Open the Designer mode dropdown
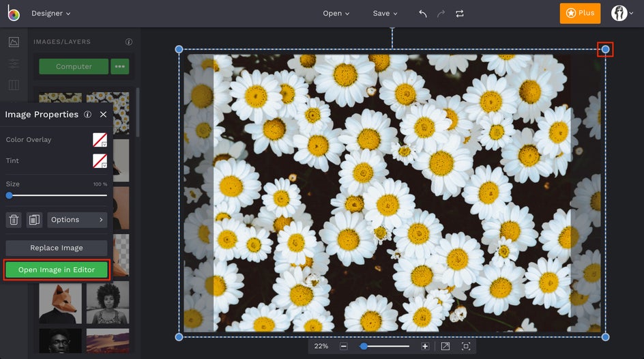 (50, 14)
